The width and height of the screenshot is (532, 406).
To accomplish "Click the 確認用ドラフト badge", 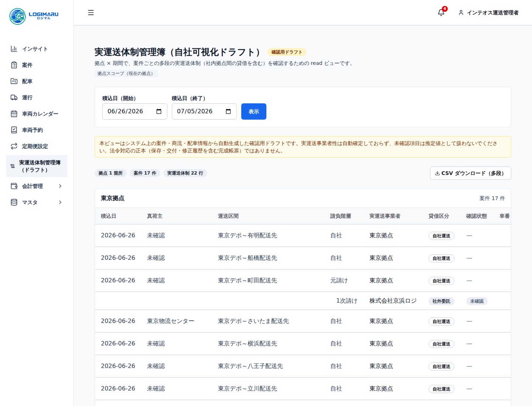I will (x=287, y=52).
